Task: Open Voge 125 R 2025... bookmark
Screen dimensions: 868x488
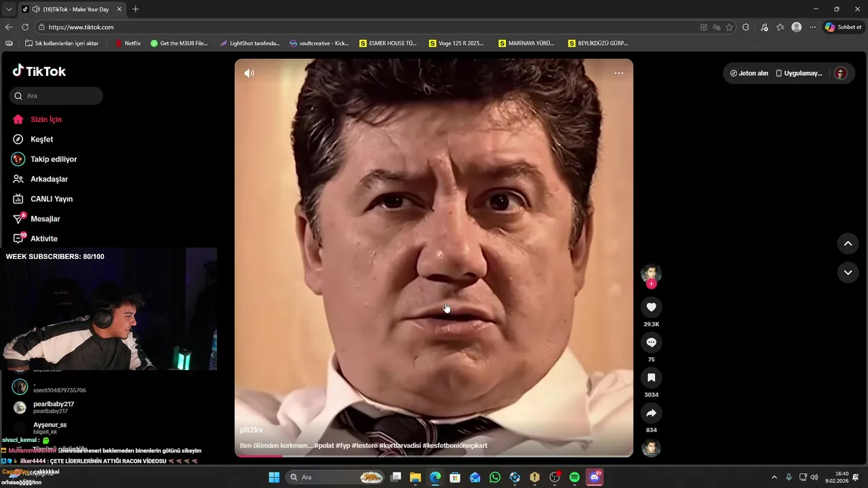Action: pos(456,43)
